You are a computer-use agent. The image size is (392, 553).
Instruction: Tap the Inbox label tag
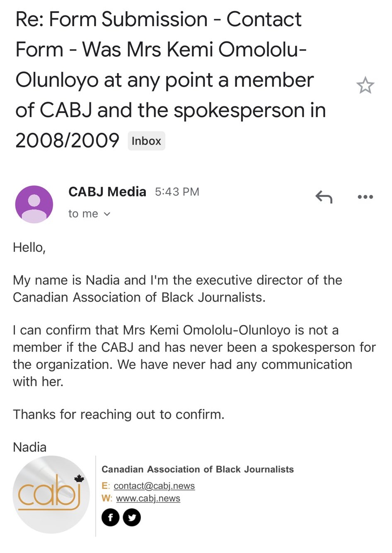point(146,141)
